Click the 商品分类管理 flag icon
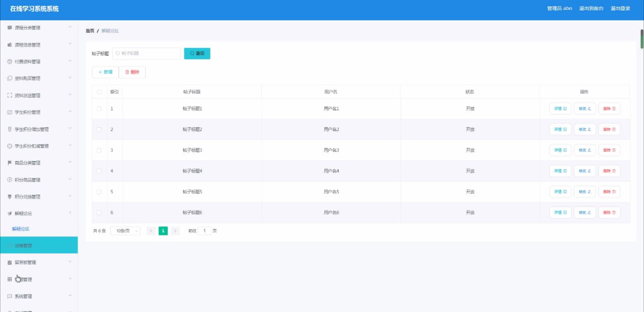 (9, 163)
